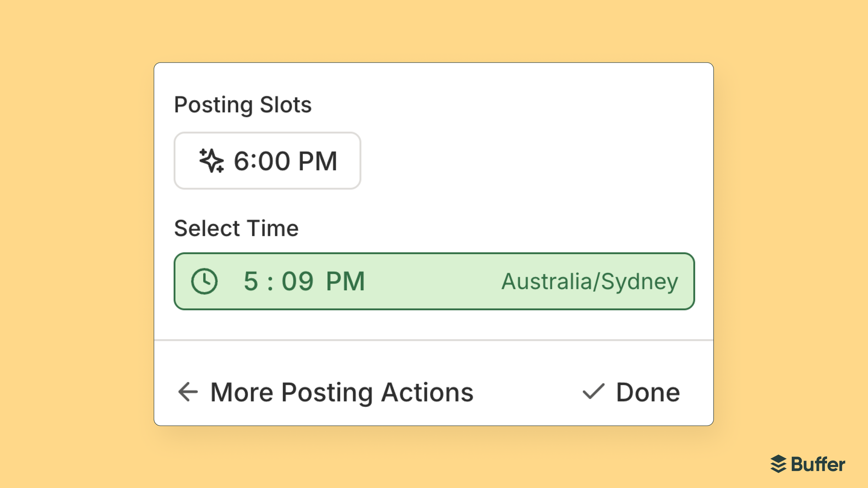The height and width of the screenshot is (488, 868).
Task: Open the Australia/Sydney timezone selector
Action: (x=589, y=281)
